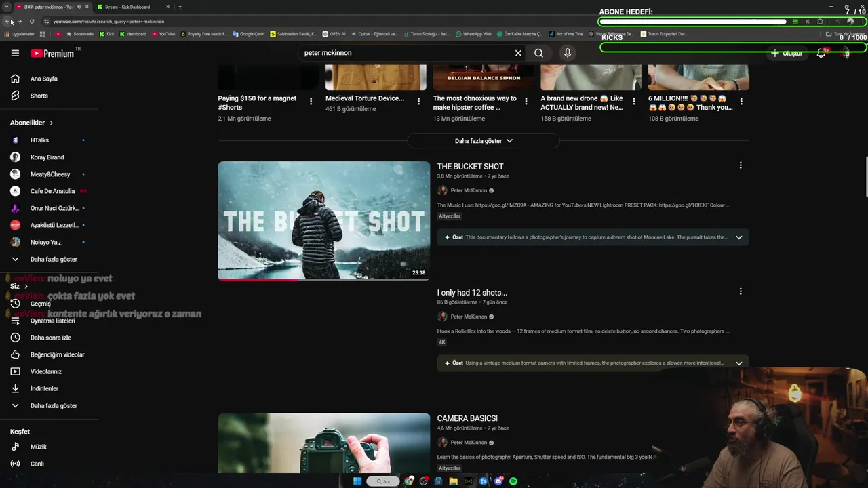The height and width of the screenshot is (488, 868).
Task: Switch to Stream - Kick Dashboard tab
Action: tap(127, 7)
